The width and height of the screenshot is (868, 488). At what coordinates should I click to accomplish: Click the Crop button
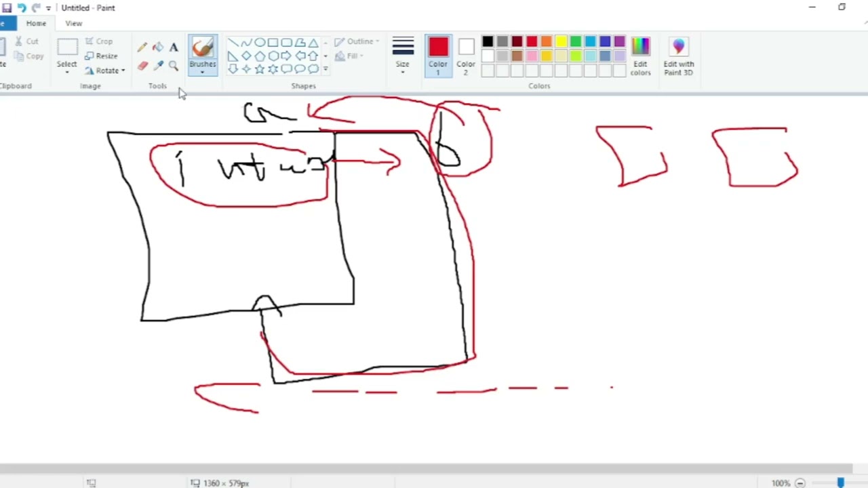click(x=99, y=41)
